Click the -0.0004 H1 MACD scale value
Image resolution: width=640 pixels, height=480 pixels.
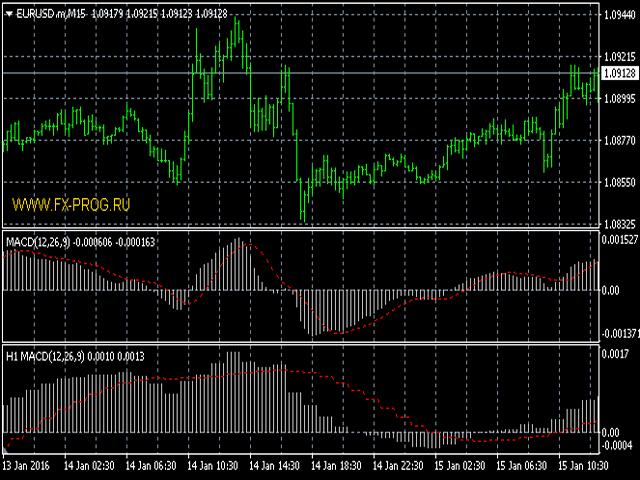click(619, 444)
